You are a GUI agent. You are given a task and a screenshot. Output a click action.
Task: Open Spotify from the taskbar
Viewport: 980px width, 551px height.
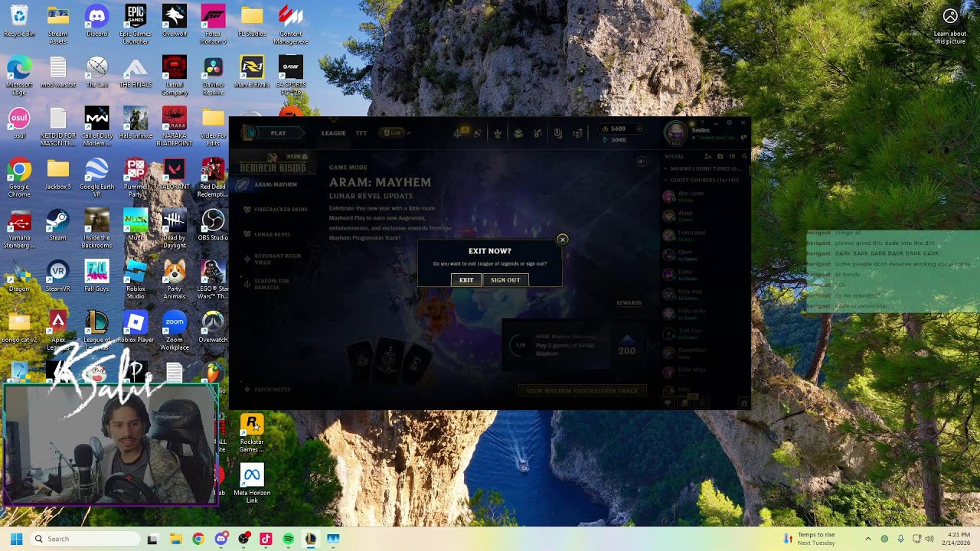coord(288,539)
